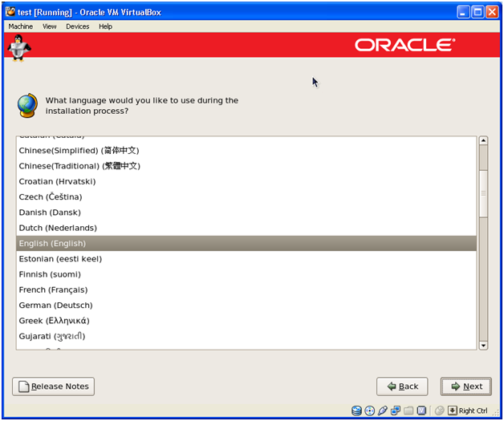This screenshot has width=504, height=421.
Task: Click the Right Ctrl host key label
Action: 473,411
